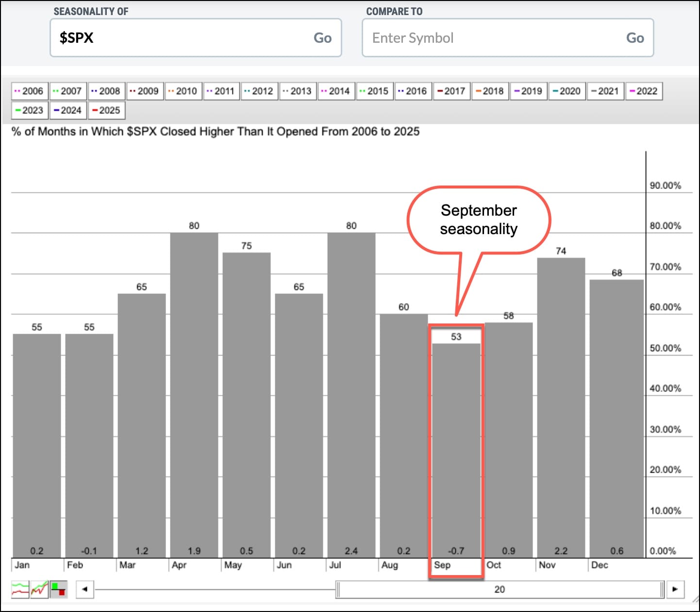
Task: Toggle the 2006 year legend
Action: click(x=30, y=91)
